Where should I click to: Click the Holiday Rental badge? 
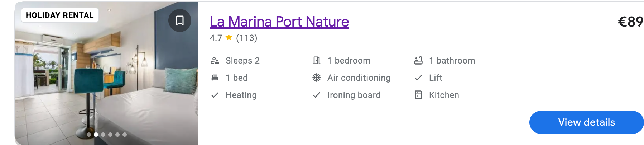pyautogui.click(x=60, y=15)
